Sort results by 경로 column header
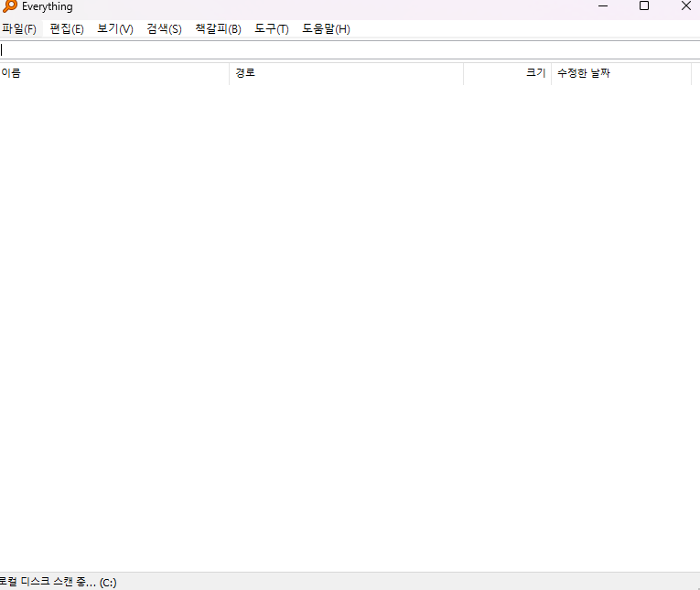Viewport: 700px width, 590px height. click(x=347, y=73)
